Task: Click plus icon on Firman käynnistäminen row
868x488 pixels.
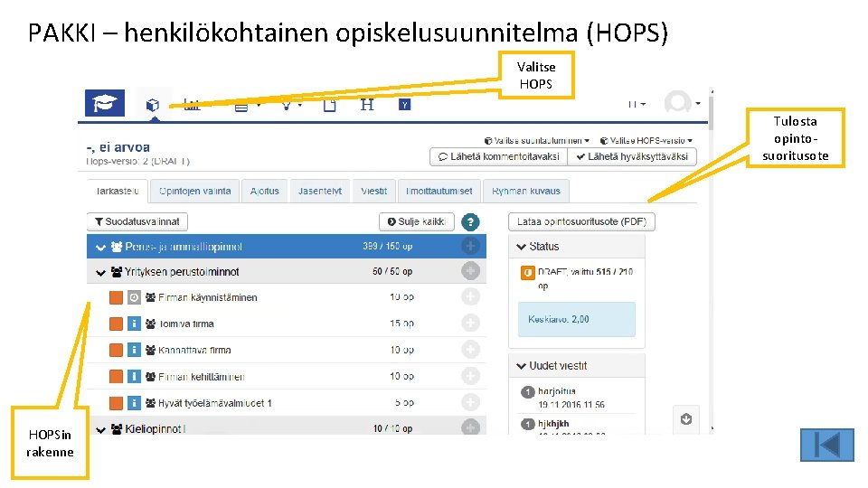Action: (470, 296)
